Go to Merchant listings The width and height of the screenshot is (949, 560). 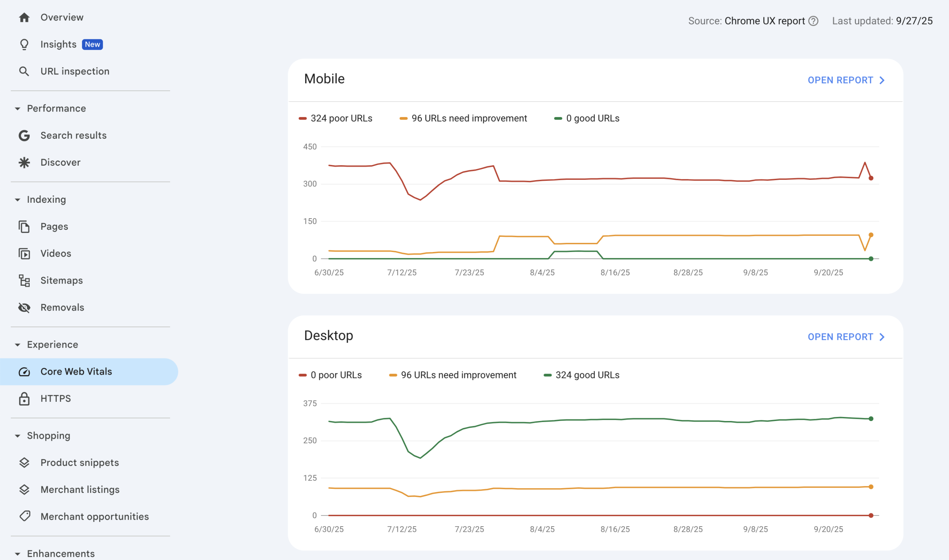coord(80,490)
